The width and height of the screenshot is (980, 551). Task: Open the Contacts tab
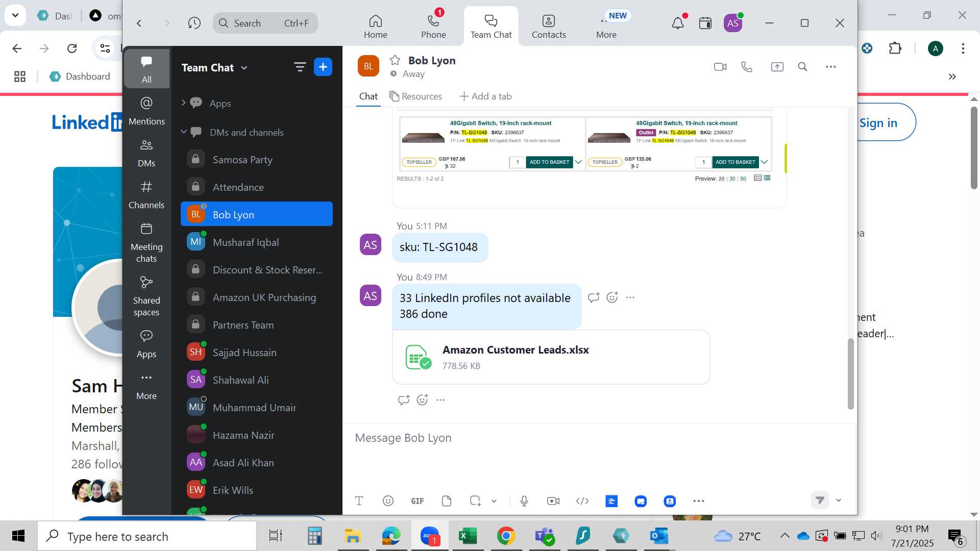[549, 27]
